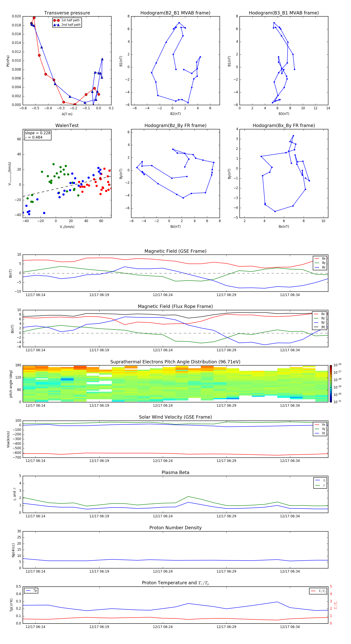
Task: Click the 'Tp' legend entry
Action: point(31,591)
